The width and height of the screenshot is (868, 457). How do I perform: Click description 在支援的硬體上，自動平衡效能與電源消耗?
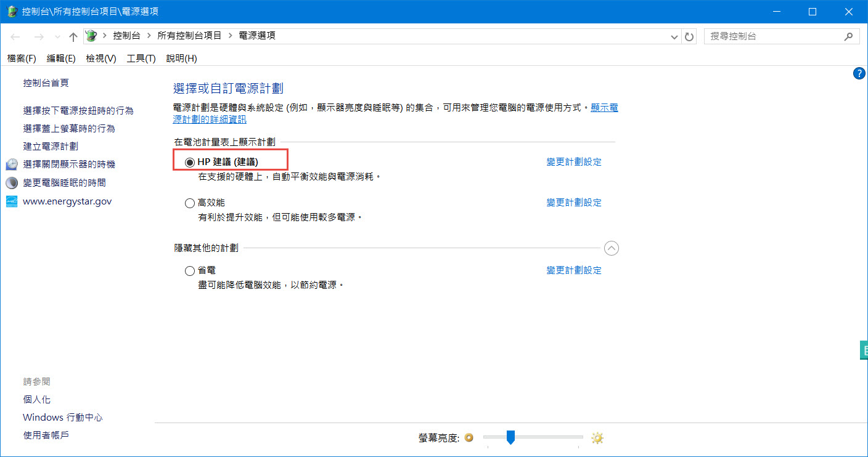289,176
